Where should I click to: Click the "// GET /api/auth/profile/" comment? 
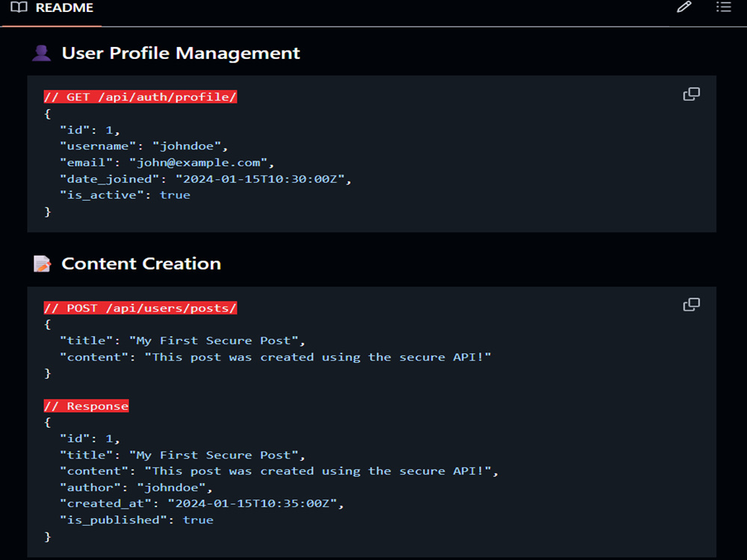(x=140, y=97)
